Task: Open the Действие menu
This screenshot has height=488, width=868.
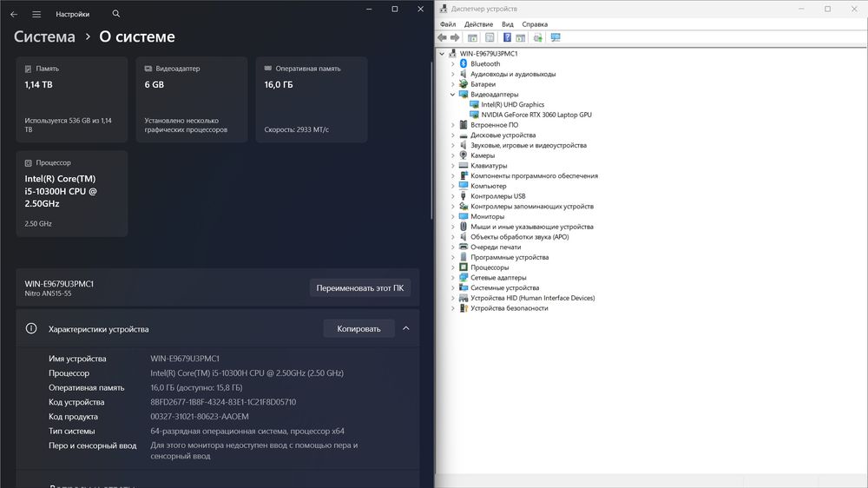Action: tap(478, 24)
